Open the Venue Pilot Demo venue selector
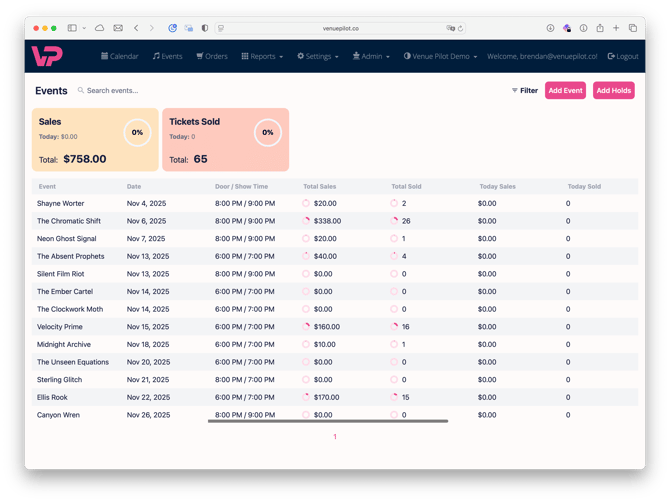Screen dimensions: 670x502 click(x=440, y=57)
